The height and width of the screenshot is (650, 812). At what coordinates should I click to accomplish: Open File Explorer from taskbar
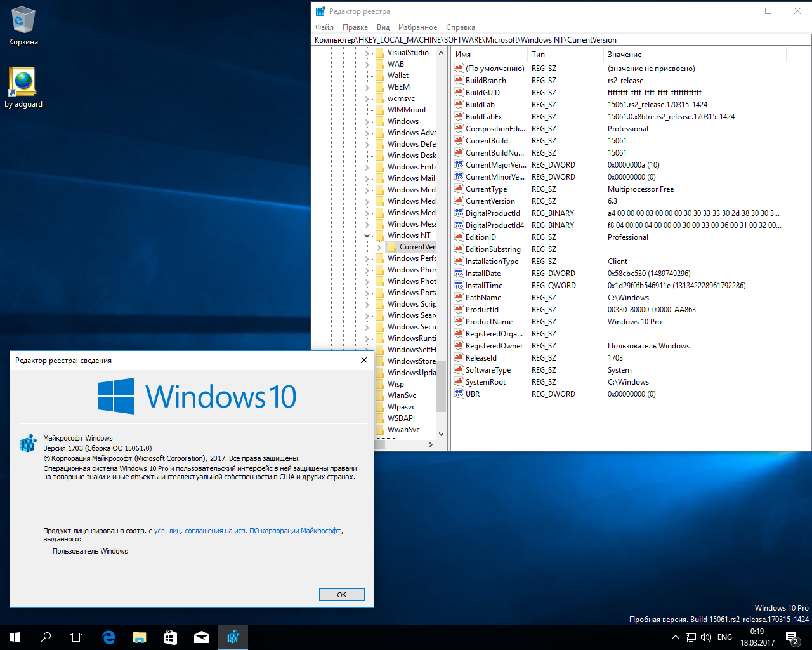click(140, 637)
